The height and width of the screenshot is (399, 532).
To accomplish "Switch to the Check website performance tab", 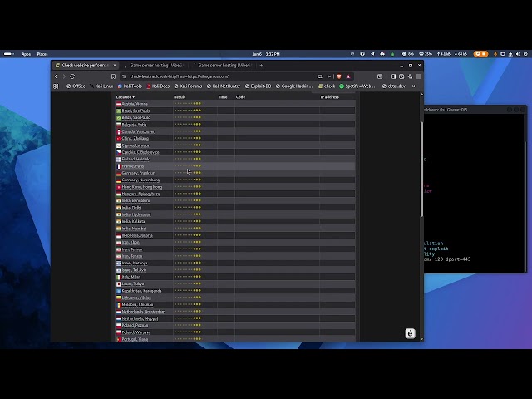I will (x=86, y=66).
